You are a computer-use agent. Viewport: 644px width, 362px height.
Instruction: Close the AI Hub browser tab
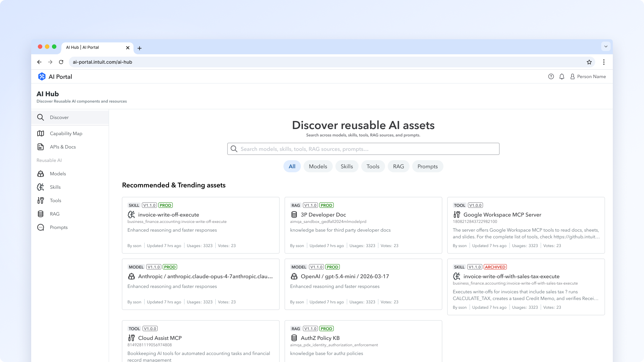128,48
